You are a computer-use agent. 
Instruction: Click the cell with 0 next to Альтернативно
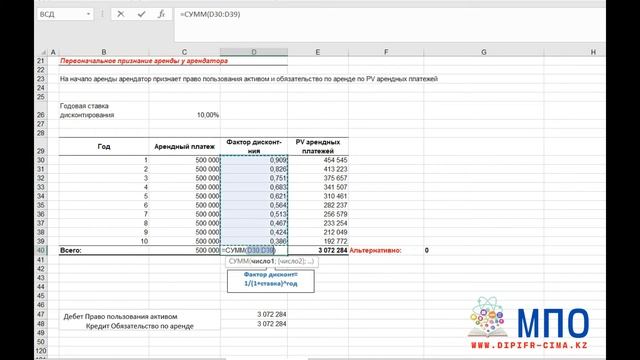pyautogui.click(x=484, y=250)
